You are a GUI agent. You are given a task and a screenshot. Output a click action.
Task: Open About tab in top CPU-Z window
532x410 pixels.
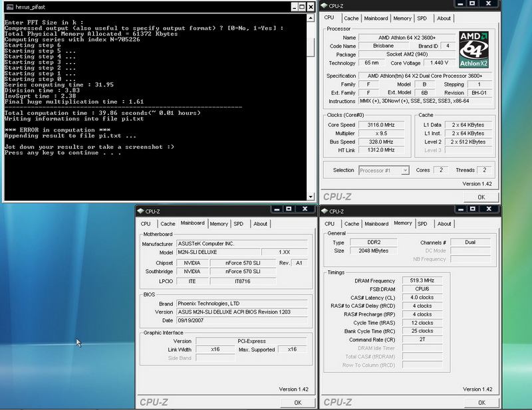pyautogui.click(x=444, y=19)
